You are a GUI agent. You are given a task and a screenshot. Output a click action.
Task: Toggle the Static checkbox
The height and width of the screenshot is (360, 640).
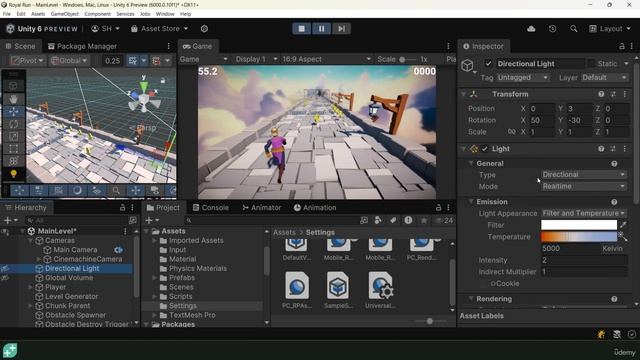click(x=591, y=64)
